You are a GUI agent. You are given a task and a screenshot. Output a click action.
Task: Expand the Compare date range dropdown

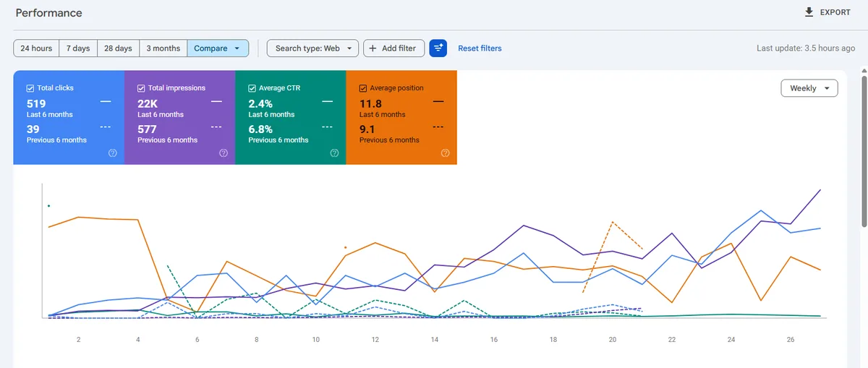[x=218, y=48]
